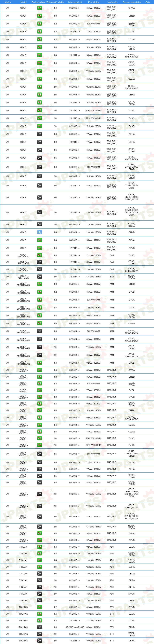Click petrol icon in Golf Variant CJXC 221kW row
Image resolution: width=154 pixels, height=644 pixels.
(x=39, y=445)
